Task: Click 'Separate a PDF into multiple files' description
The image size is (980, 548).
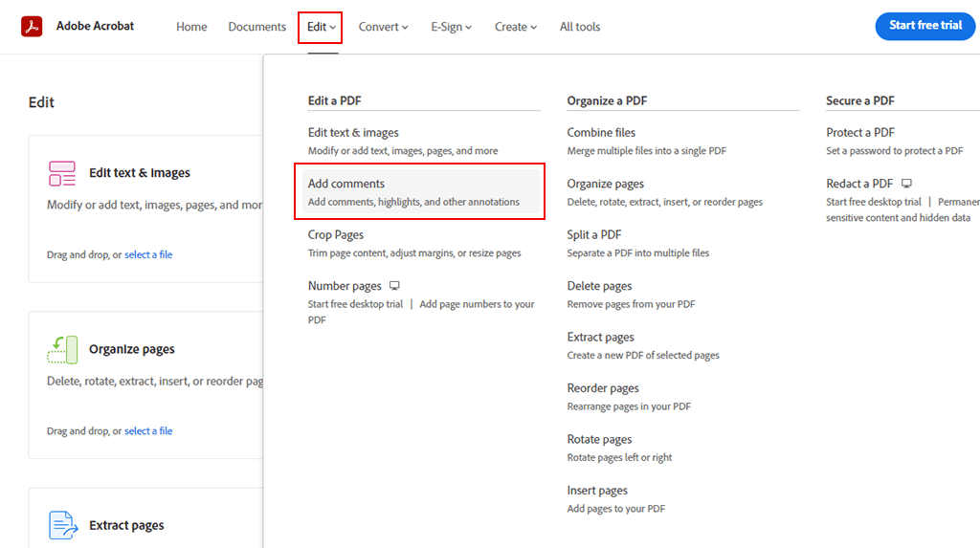Action: click(638, 253)
